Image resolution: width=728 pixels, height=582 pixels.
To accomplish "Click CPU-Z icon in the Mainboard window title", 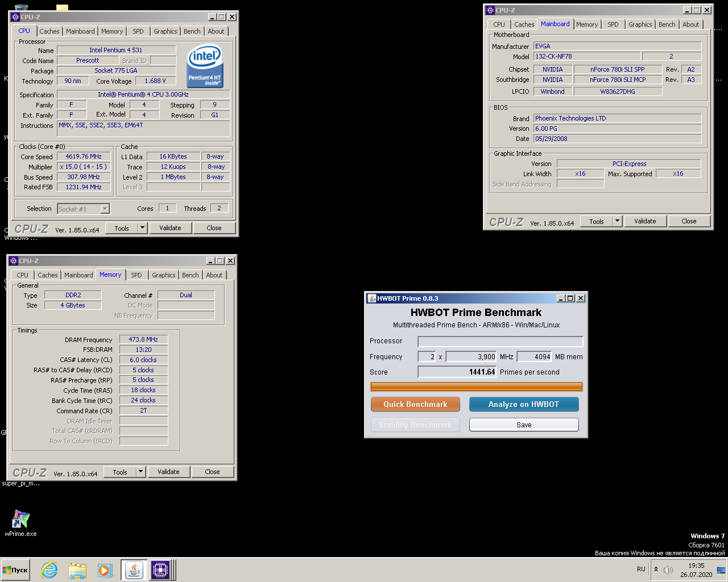I will (x=490, y=10).
